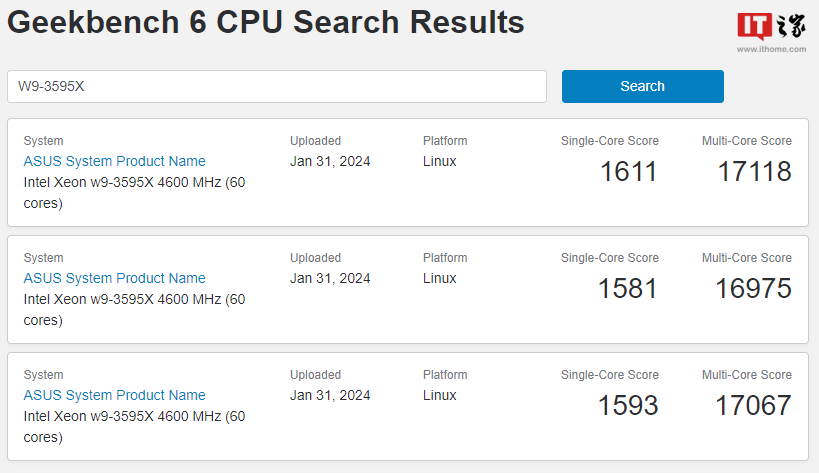This screenshot has width=819, height=473.
Task: Click Linux platform in the 1611 result
Action: pos(440,161)
